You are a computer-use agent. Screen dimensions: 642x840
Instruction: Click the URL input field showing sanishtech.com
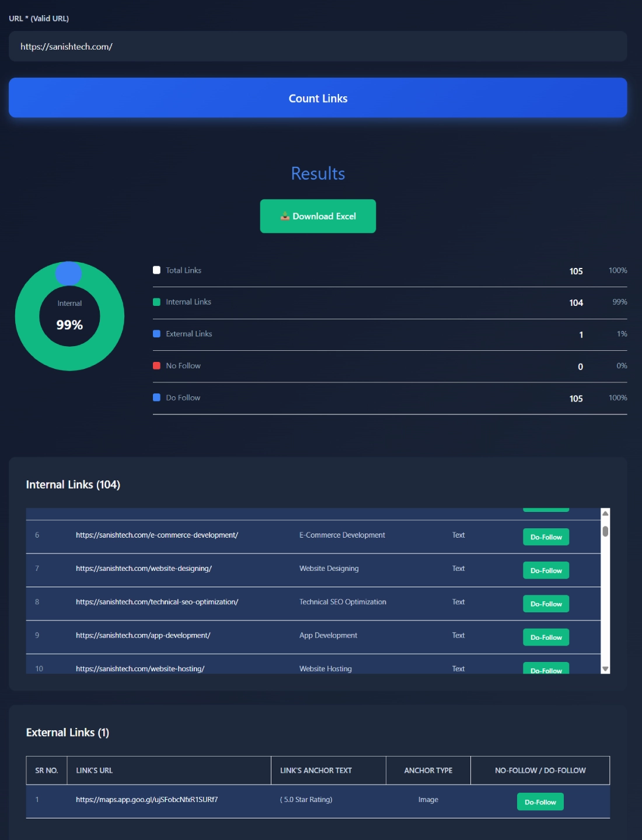click(317, 46)
